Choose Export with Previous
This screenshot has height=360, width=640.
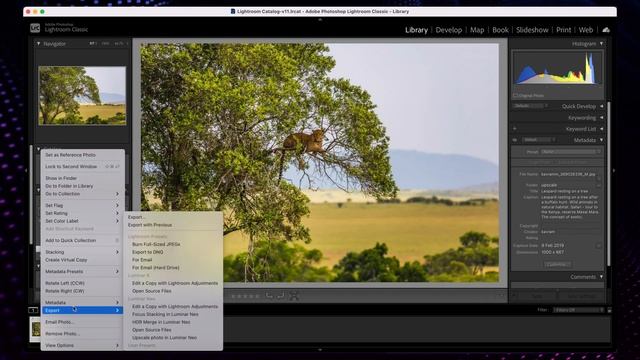pyautogui.click(x=173, y=225)
